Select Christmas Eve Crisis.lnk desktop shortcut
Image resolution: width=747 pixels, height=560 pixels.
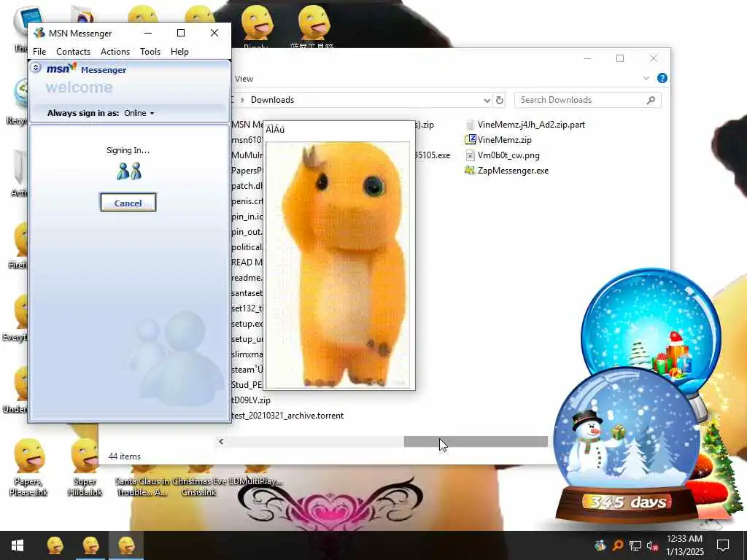pyautogui.click(x=198, y=481)
